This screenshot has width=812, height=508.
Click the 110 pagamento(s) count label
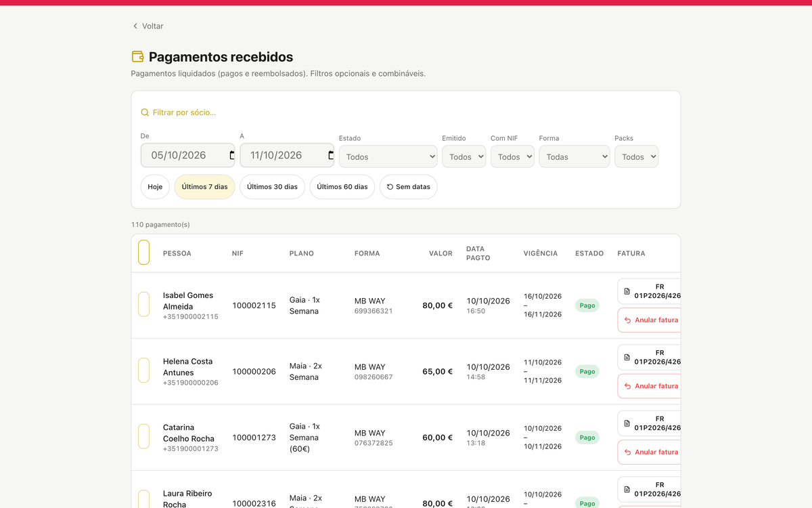pos(161,224)
